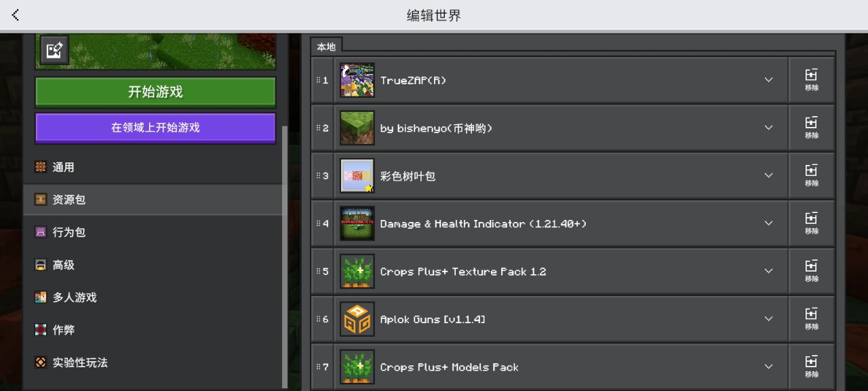Viewport: 868px width, 391px height.
Task: Click the 作弊 sidebar icon
Action: click(x=41, y=330)
